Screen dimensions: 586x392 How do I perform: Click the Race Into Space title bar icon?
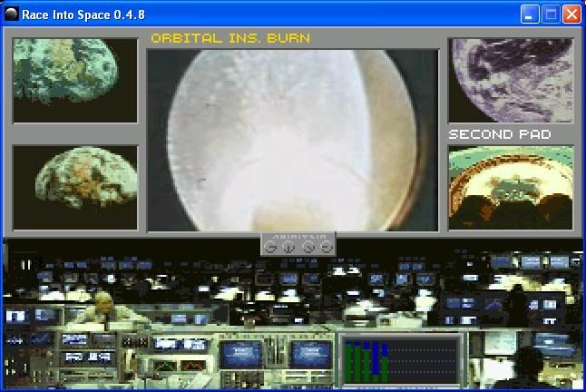[12, 15]
